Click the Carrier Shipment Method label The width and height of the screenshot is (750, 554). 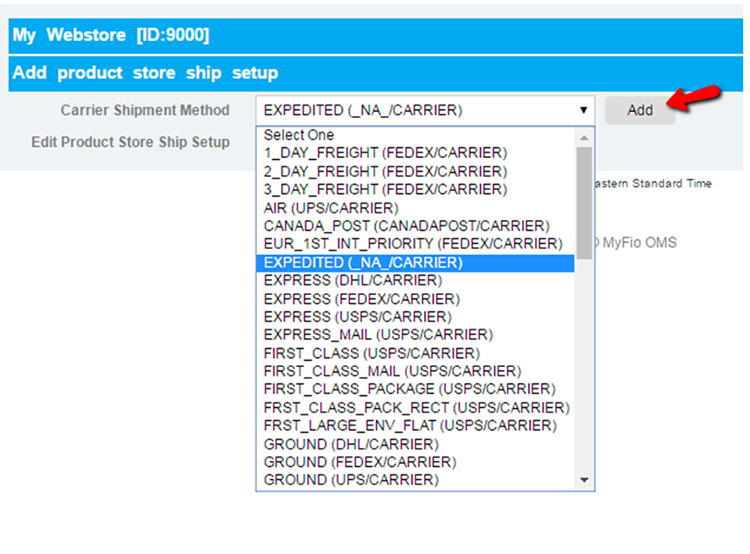tap(145, 110)
